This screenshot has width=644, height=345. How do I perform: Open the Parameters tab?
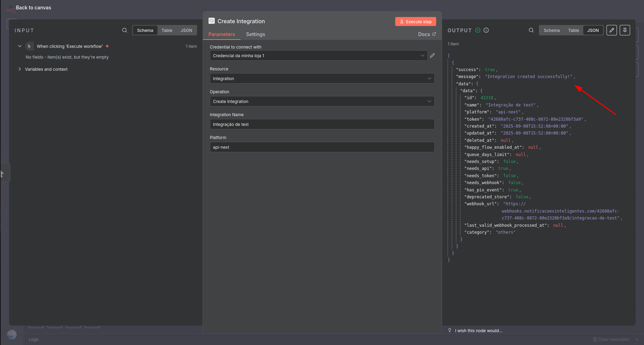[x=221, y=34]
